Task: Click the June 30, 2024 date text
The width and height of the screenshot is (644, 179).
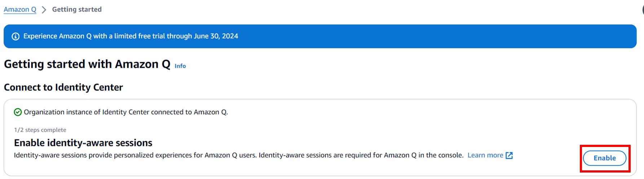Action: (216, 36)
